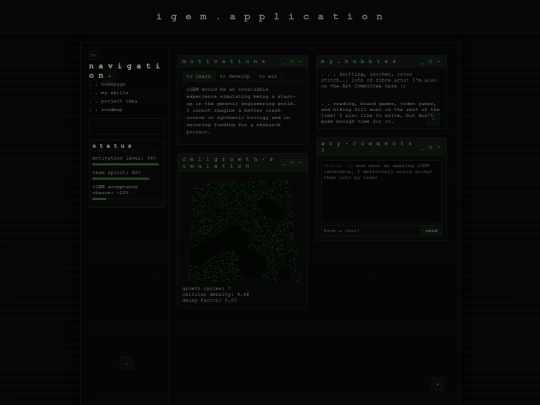Open the homepage navigation link

113,84
